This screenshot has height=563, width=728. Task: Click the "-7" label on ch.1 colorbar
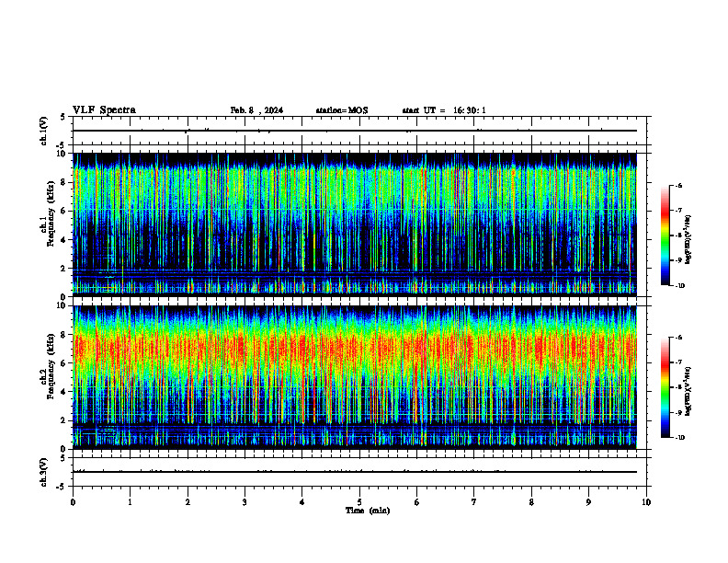click(x=678, y=211)
